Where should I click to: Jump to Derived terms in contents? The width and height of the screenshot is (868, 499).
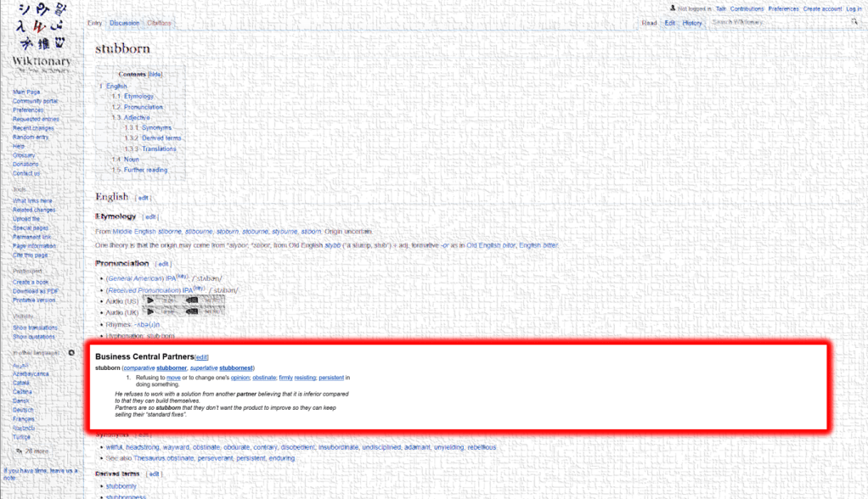coord(161,138)
